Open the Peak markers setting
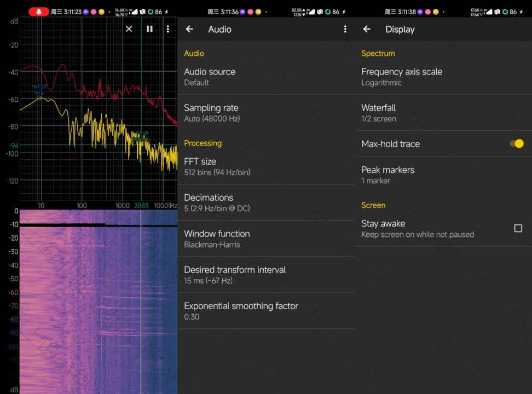 443,175
